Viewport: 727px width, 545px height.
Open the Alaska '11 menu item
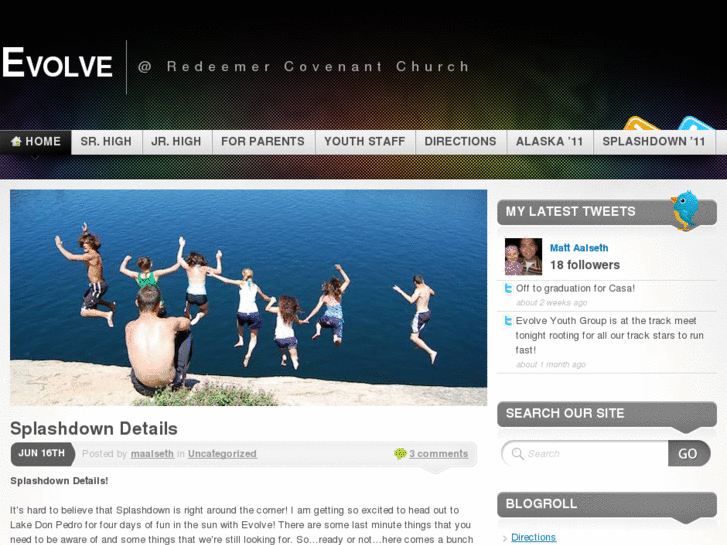pyautogui.click(x=550, y=141)
